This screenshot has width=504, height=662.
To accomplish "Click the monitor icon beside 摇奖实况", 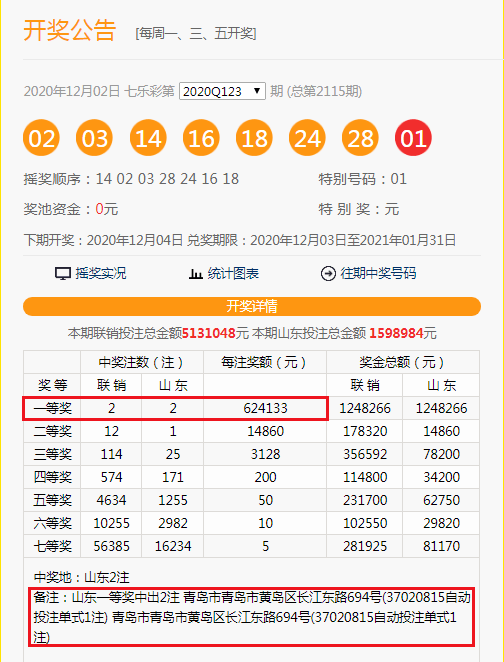I will 62,274.
